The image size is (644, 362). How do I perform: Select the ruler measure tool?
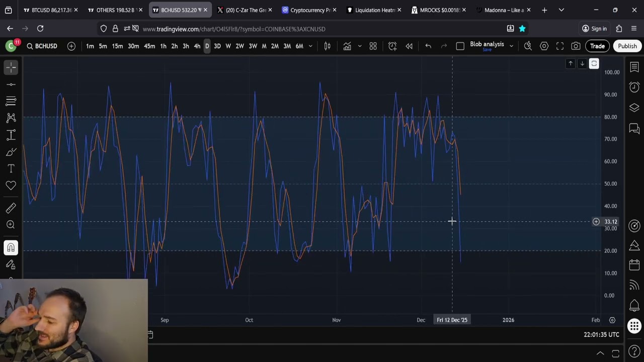11,208
